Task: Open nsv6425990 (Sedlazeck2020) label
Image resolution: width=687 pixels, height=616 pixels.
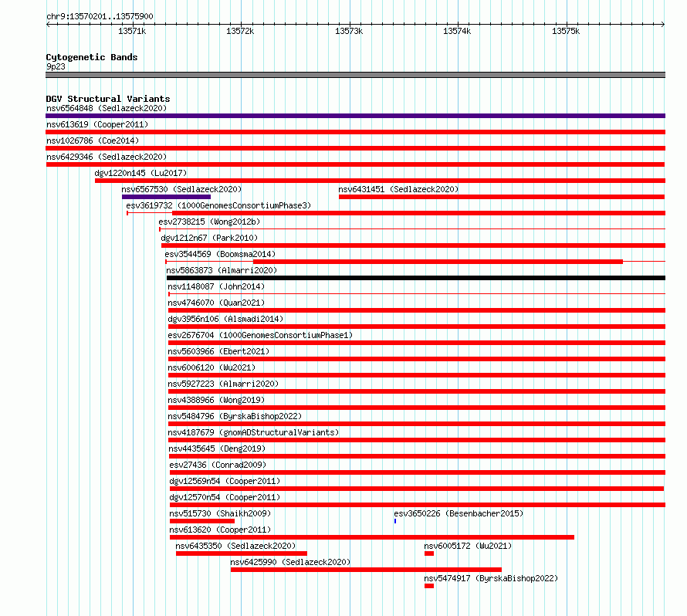Action: tap(290, 562)
